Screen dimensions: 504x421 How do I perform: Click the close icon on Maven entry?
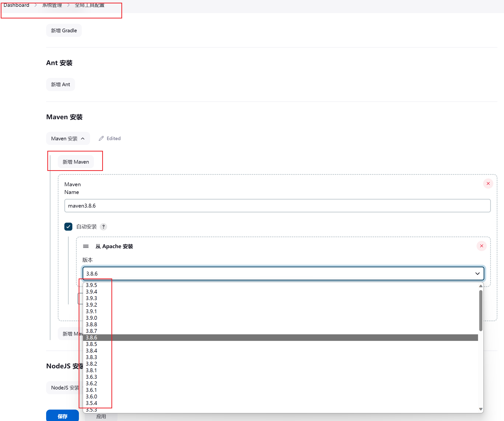pos(488,184)
